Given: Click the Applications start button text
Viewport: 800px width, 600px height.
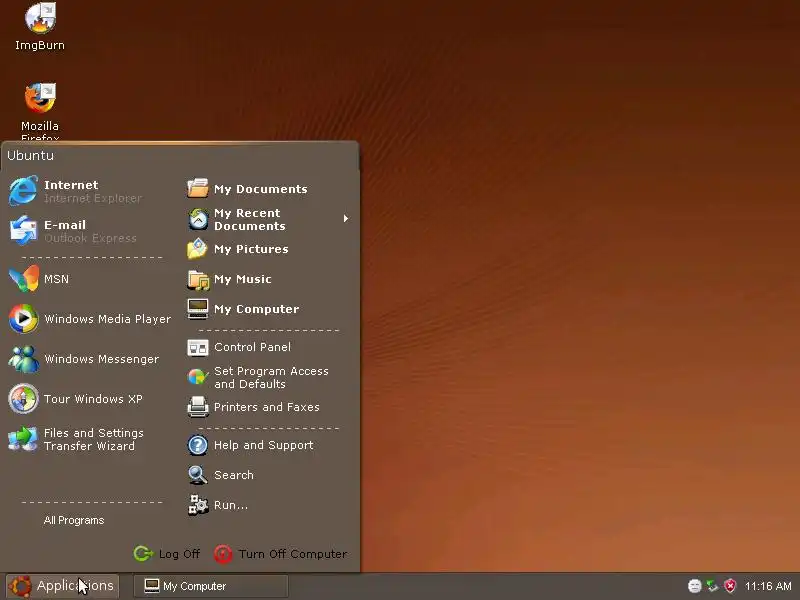Looking at the screenshot, I should tap(75, 586).
